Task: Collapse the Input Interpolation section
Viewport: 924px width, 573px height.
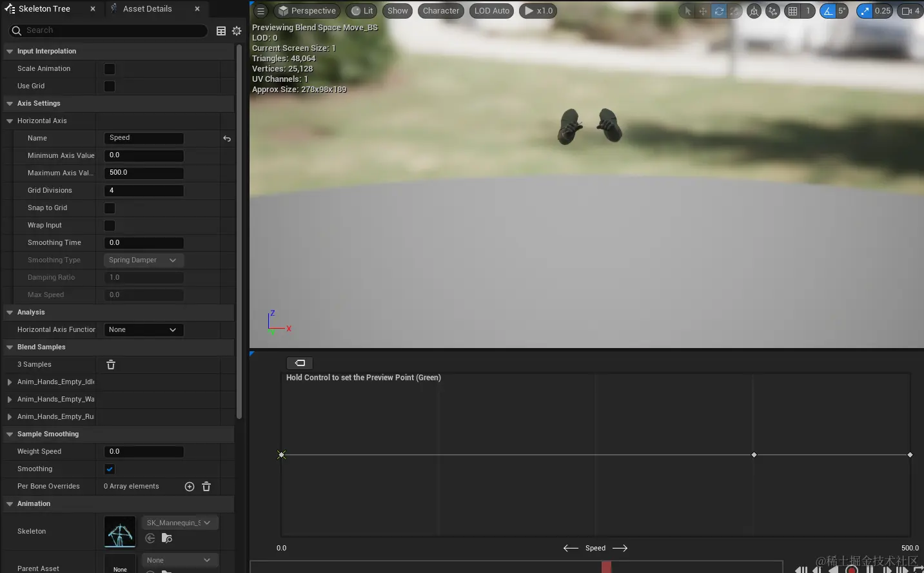Action: [10, 52]
